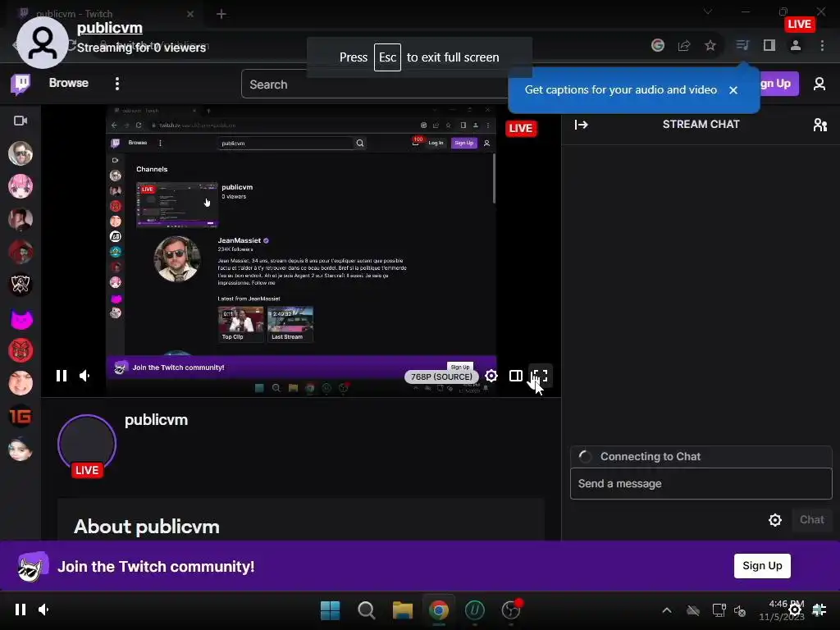
Task: Open video quality settings gear
Action: [491, 376]
